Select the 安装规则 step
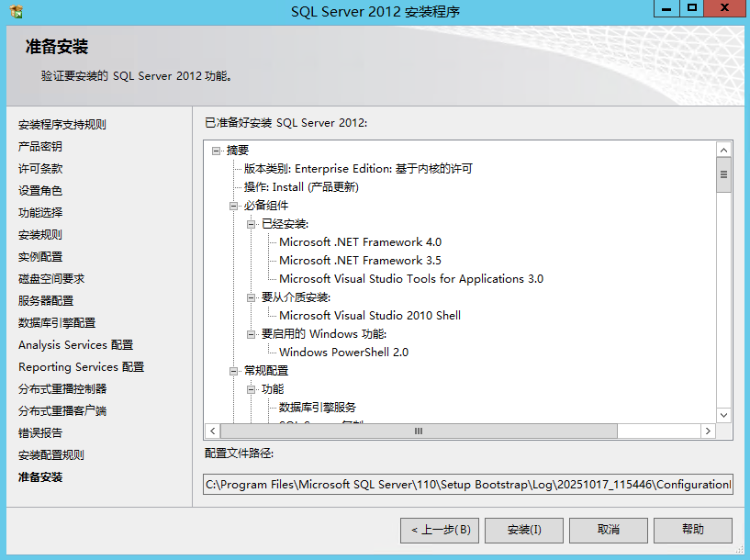Viewport: 750px width, 560px height. click(40, 235)
